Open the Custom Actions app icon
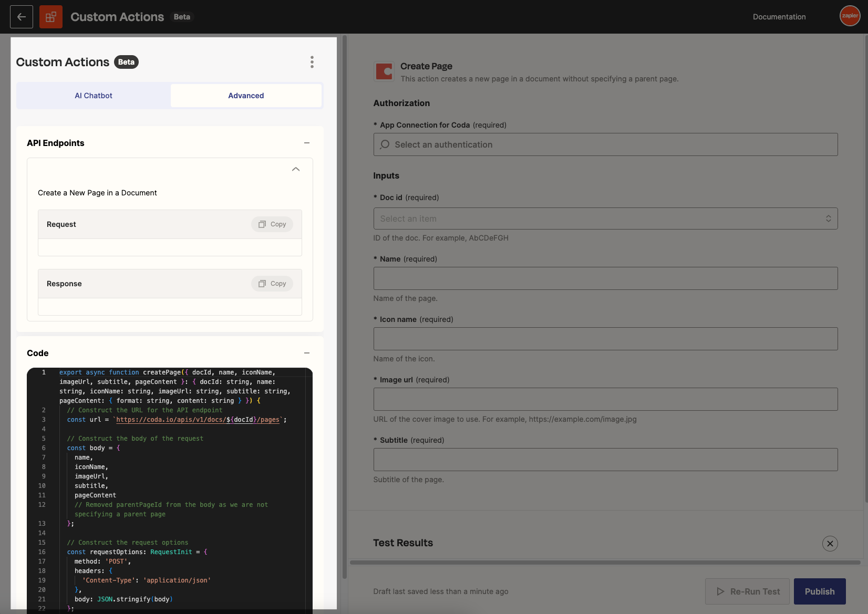Screen dimensions: 868x614 (51, 17)
